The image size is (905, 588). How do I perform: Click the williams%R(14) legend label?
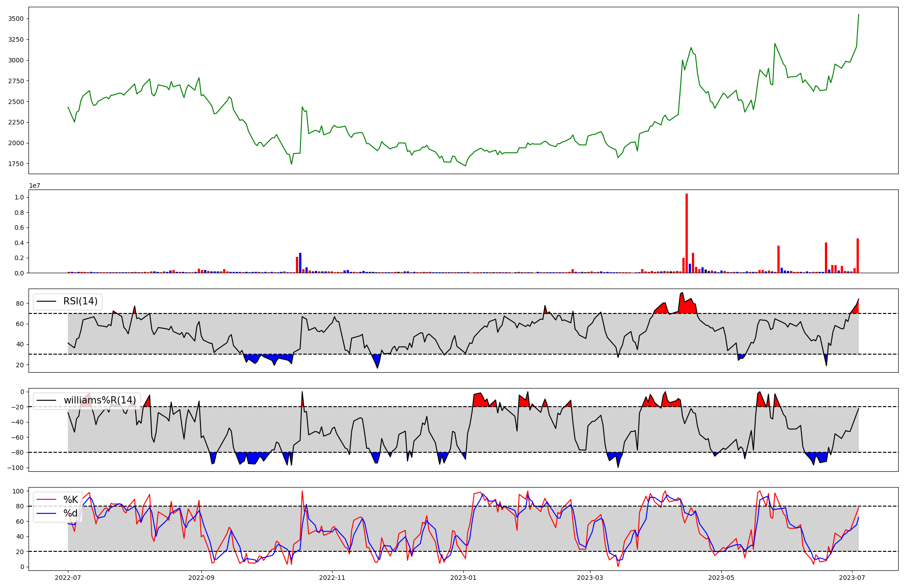click(100, 400)
